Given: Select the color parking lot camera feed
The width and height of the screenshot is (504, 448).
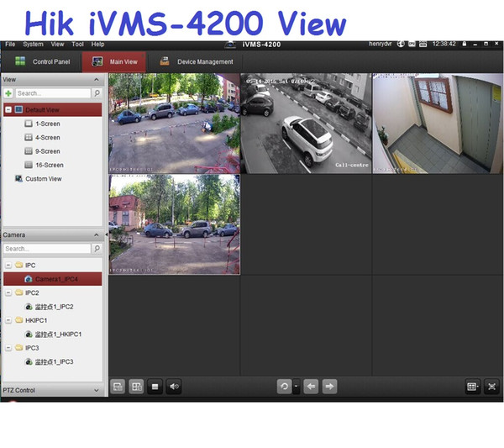Looking at the screenshot, I should click(x=174, y=124).
